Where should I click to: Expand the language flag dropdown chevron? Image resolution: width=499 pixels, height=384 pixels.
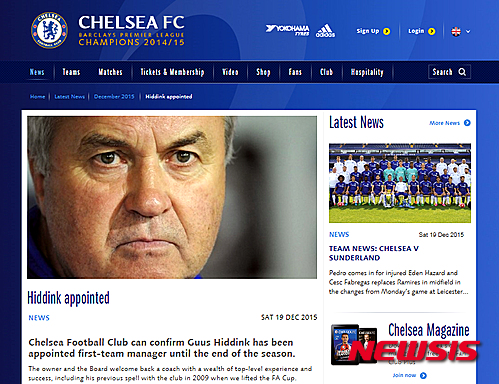tap(468, 32)
